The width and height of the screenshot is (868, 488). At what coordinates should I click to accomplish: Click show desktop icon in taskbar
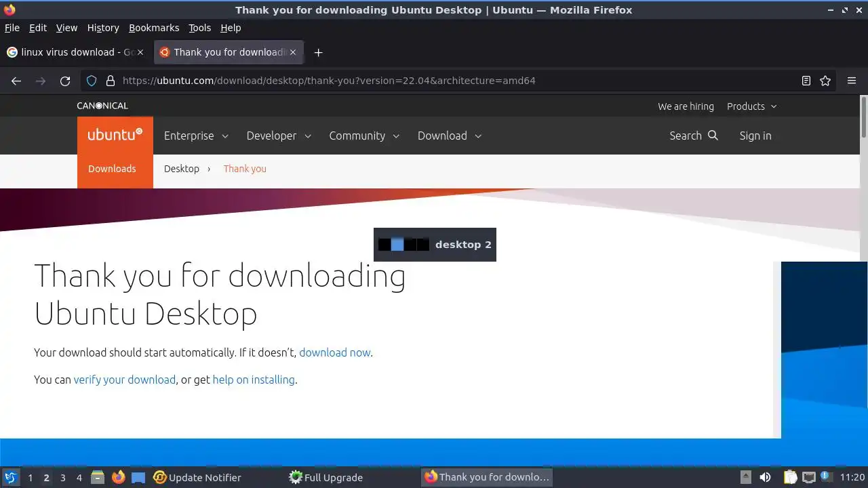[x=138, y=477]
